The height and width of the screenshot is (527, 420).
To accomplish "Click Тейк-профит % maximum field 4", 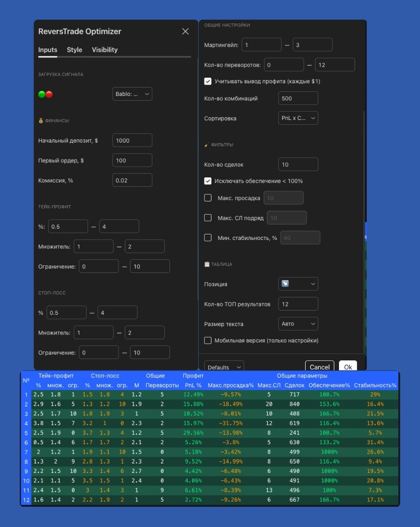I will [x=119, y=226].
